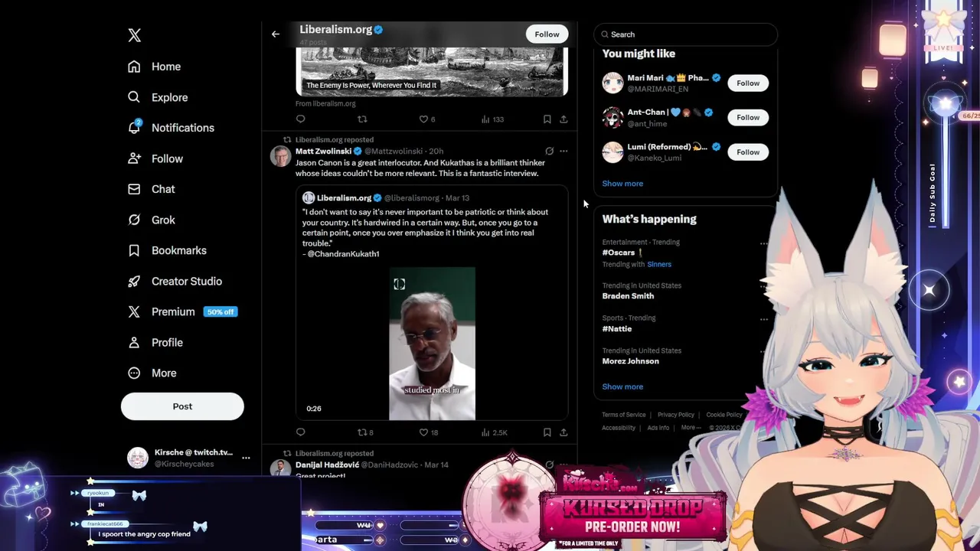
Task: Open account menu dots beside Kirsche
Action: (246, 458)
